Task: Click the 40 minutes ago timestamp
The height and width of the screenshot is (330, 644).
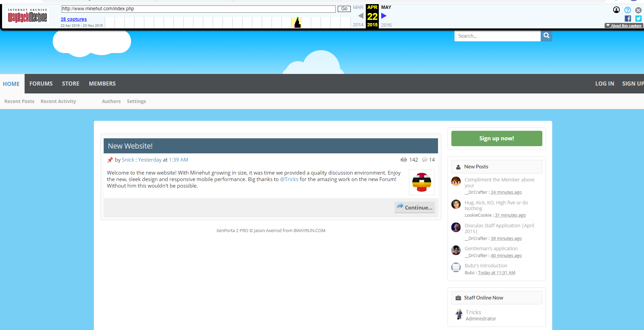Action: tap(506, 256)
